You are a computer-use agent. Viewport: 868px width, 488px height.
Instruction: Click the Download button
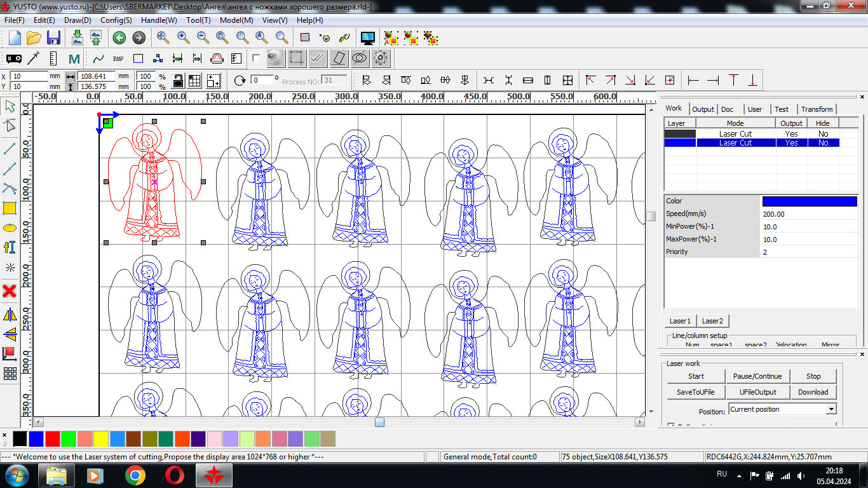click(x=813, y=392)
